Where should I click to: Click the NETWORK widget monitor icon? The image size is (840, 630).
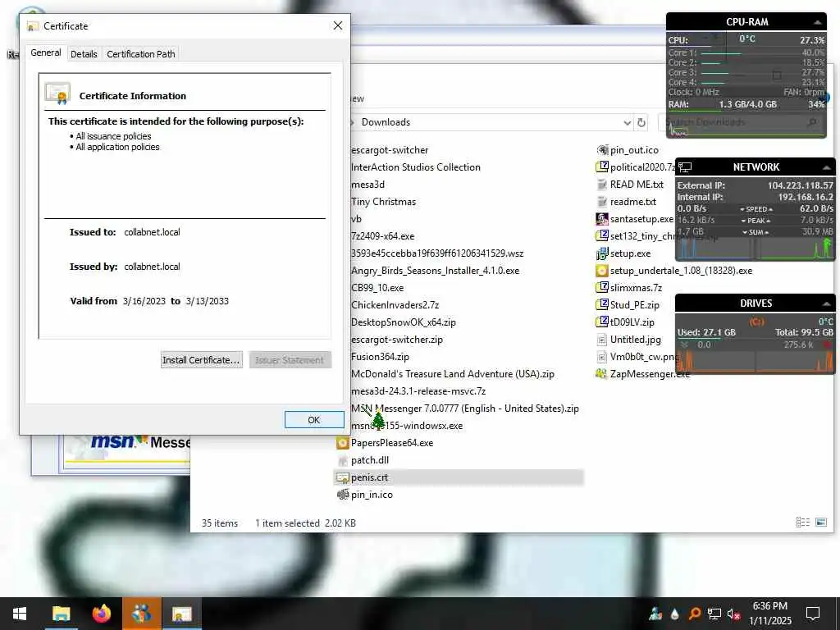(685, 167)
